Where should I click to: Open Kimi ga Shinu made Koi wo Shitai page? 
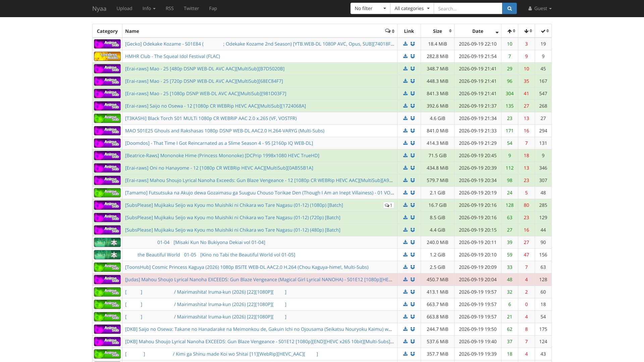221,354
